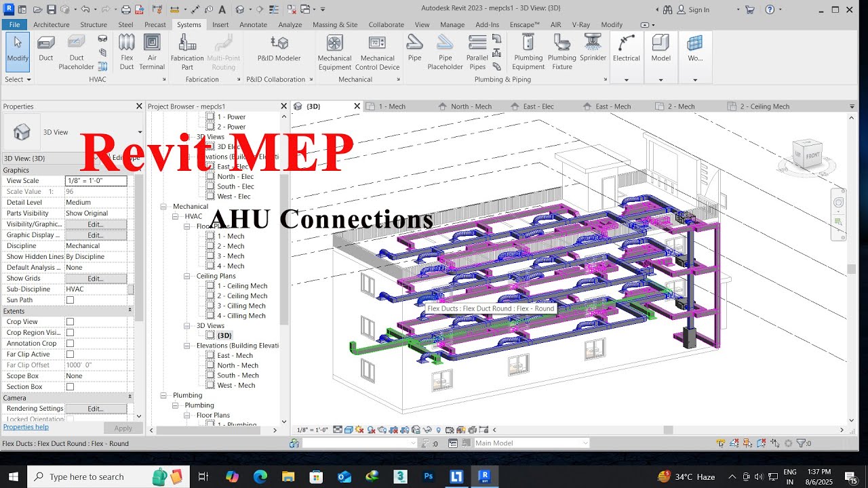Click the Duct Placeholder tool
The height and width of the screenshot is (488, 868).
tap(76, 52)
